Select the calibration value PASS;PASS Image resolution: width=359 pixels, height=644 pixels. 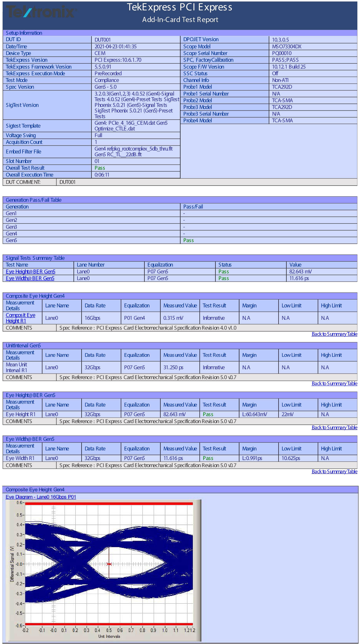click(285, 60)
